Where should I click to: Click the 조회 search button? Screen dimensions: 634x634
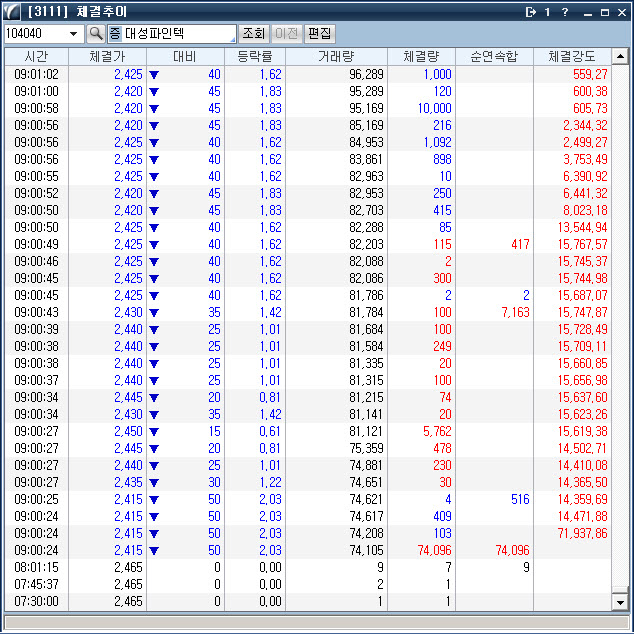pyautogui.click(x=253, y=33)
